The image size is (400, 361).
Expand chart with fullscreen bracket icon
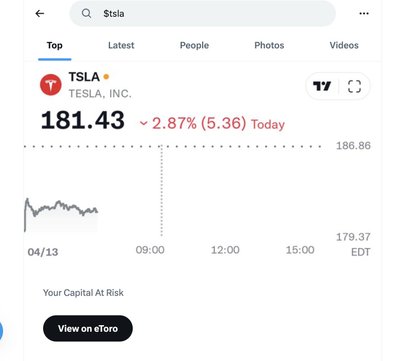[x=354, y=86]
